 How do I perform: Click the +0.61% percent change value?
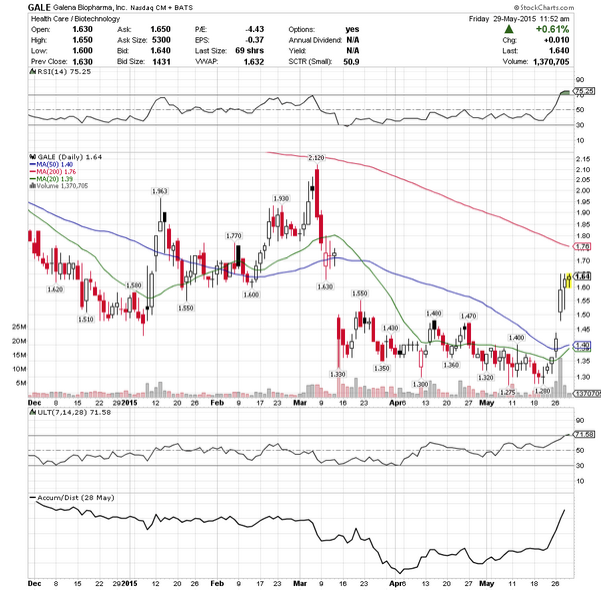552,29
